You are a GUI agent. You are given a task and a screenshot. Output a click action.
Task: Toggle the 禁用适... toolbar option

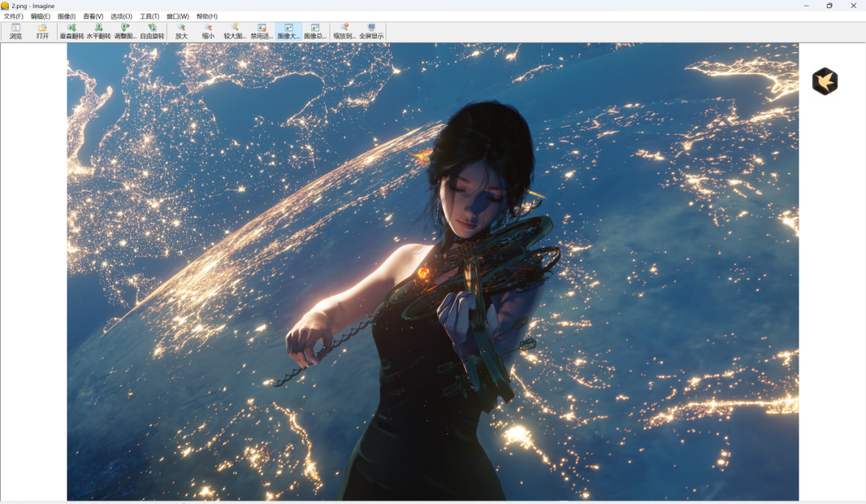261,31
